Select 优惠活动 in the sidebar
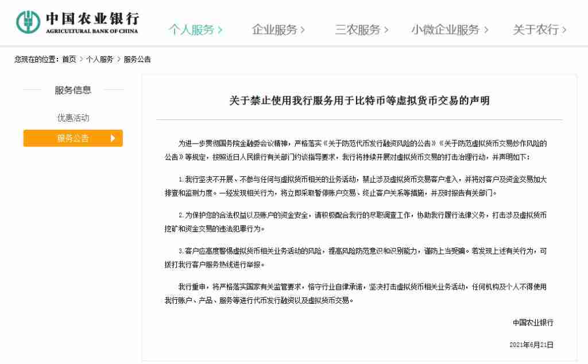 coord(73,118)
